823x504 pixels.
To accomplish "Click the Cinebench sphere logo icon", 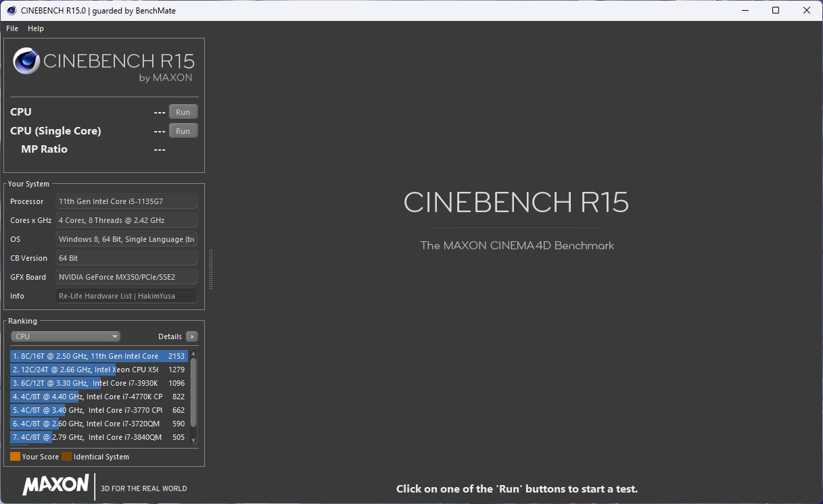I will 26,61.
